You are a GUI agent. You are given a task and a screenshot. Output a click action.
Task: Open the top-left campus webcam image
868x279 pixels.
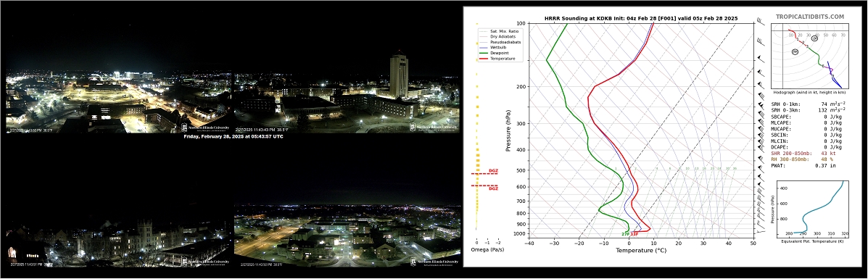coord(118,102)
